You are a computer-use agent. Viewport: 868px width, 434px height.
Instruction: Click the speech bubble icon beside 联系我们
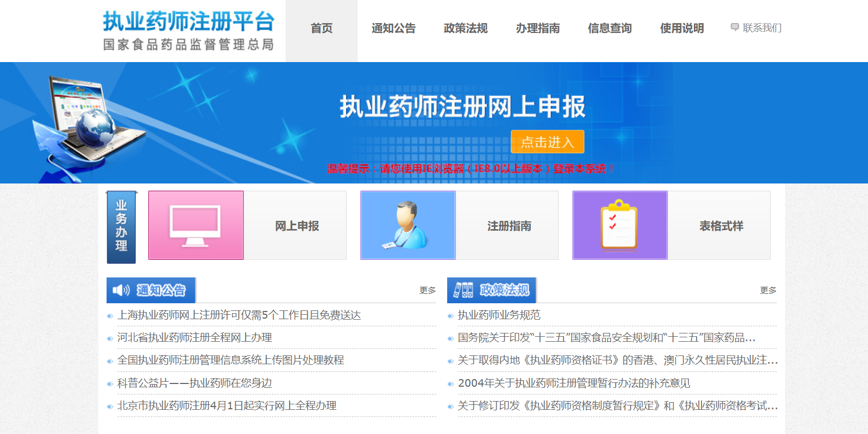[735, 27]
